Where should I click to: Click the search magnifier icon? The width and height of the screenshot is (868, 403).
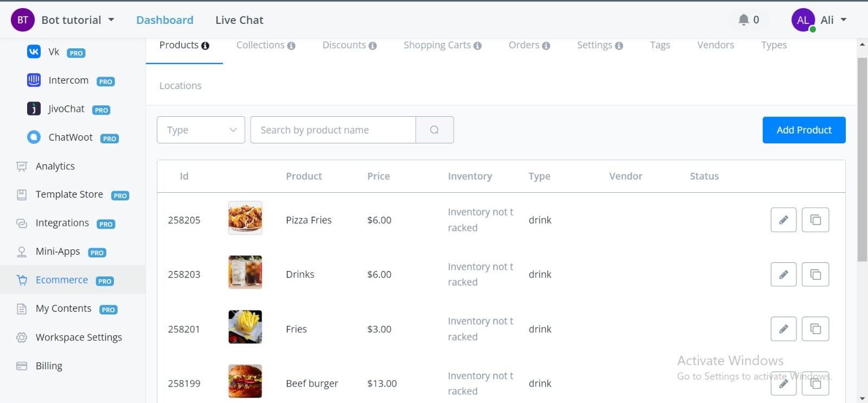coord(434,130)
